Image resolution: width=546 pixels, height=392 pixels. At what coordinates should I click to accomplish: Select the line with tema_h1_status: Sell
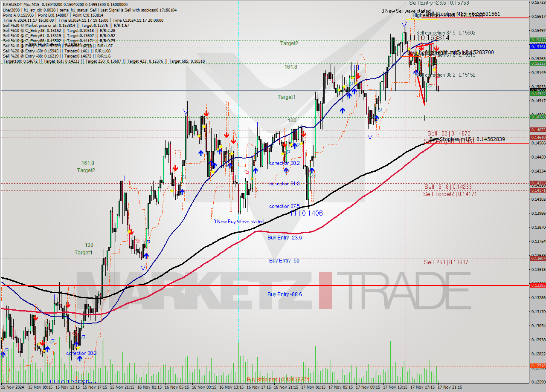(x=90, y=9)
